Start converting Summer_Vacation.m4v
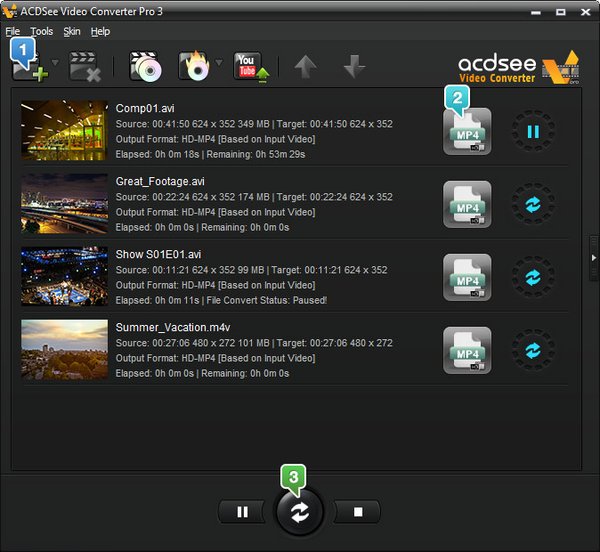 point(533,351)
